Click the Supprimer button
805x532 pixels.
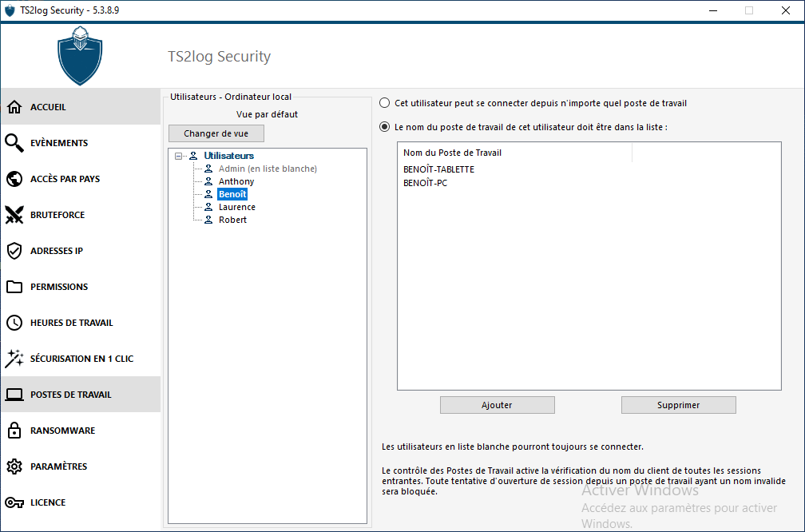(x=678, y=405)
